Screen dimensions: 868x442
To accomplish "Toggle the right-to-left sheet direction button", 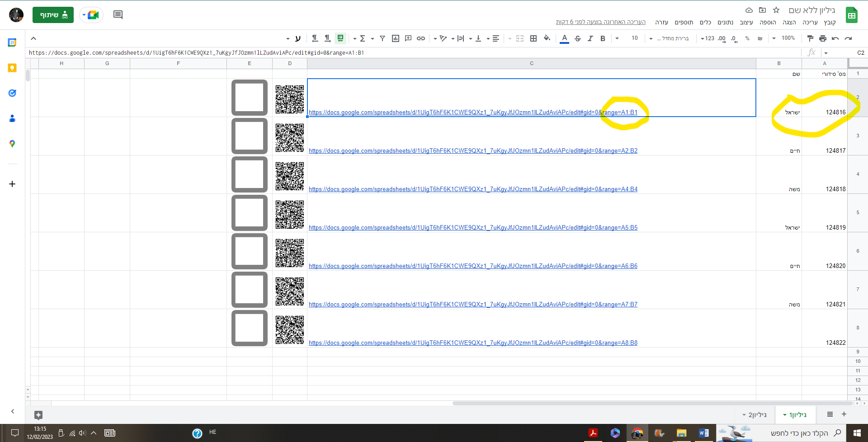I will (340, 38).
